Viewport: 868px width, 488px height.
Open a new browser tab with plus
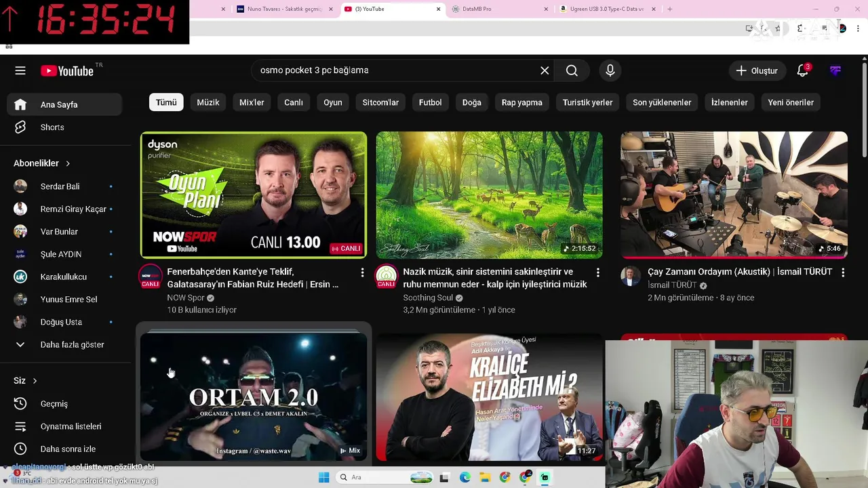tap(670, 9)
